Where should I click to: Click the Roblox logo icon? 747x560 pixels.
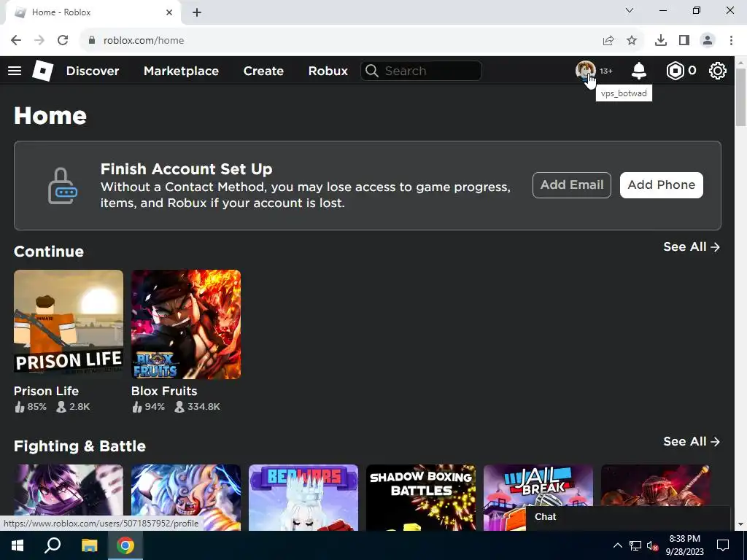[42, 71]
